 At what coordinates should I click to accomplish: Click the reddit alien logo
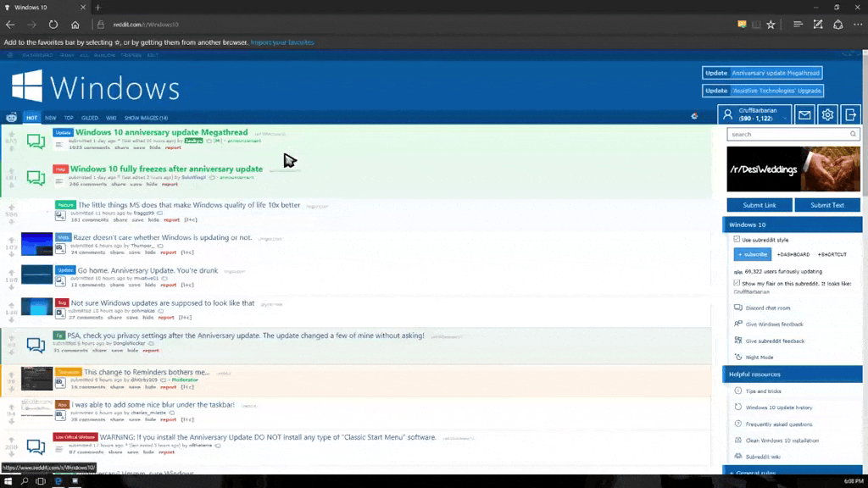pyautogui.click(x=11, y=118)
